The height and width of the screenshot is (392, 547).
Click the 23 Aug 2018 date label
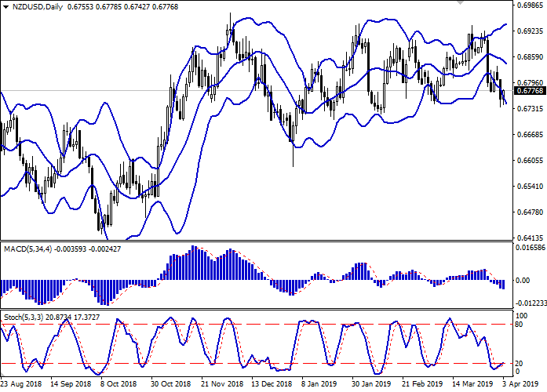(x=21, y=384)
